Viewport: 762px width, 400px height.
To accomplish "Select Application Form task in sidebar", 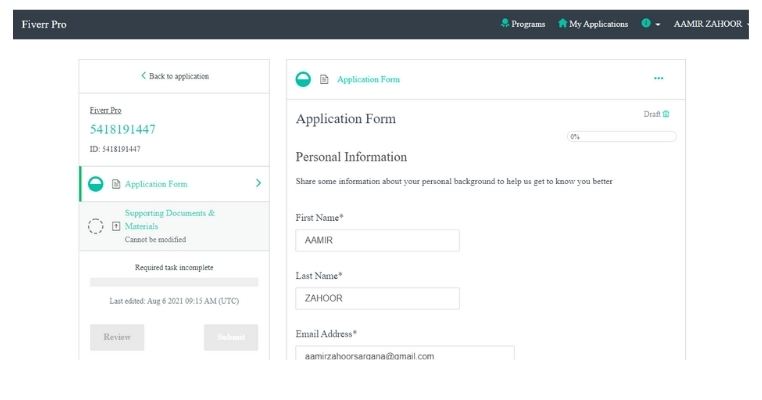I will coord(174,184).
